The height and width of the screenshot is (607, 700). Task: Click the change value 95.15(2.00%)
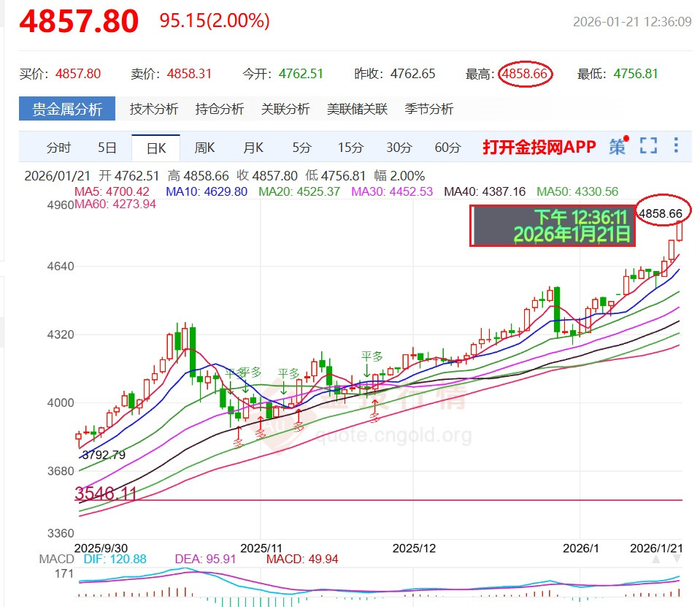[215, 20]
